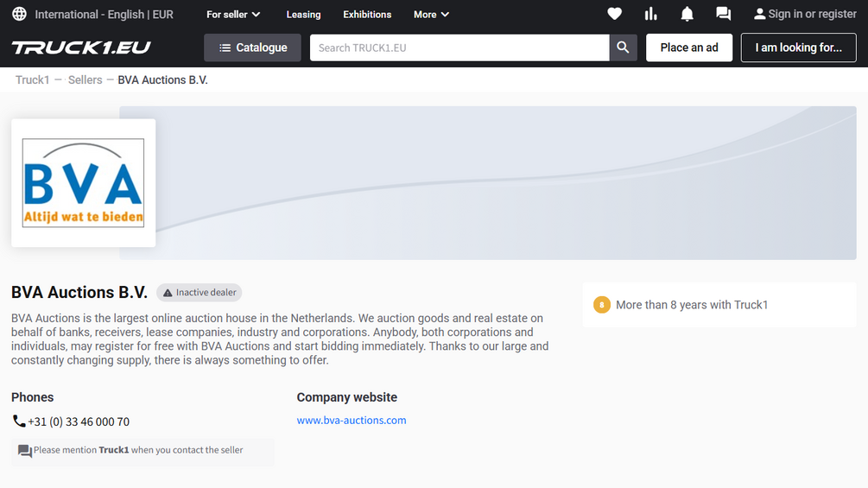Click the phone handset icon
Viewport: 868px width, 488px height.
pyautogui.click(x=19, y=421)
